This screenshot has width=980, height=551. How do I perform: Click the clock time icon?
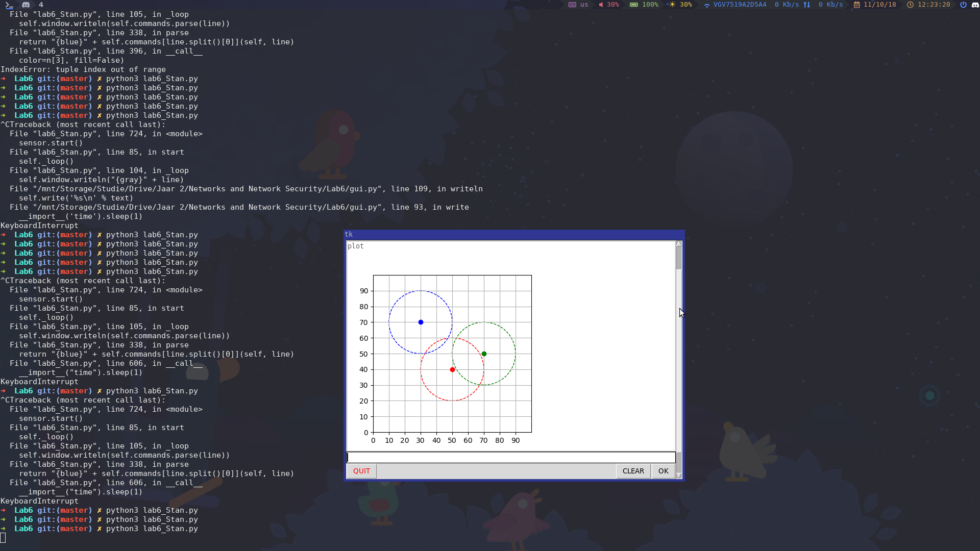tap(910, 5)
